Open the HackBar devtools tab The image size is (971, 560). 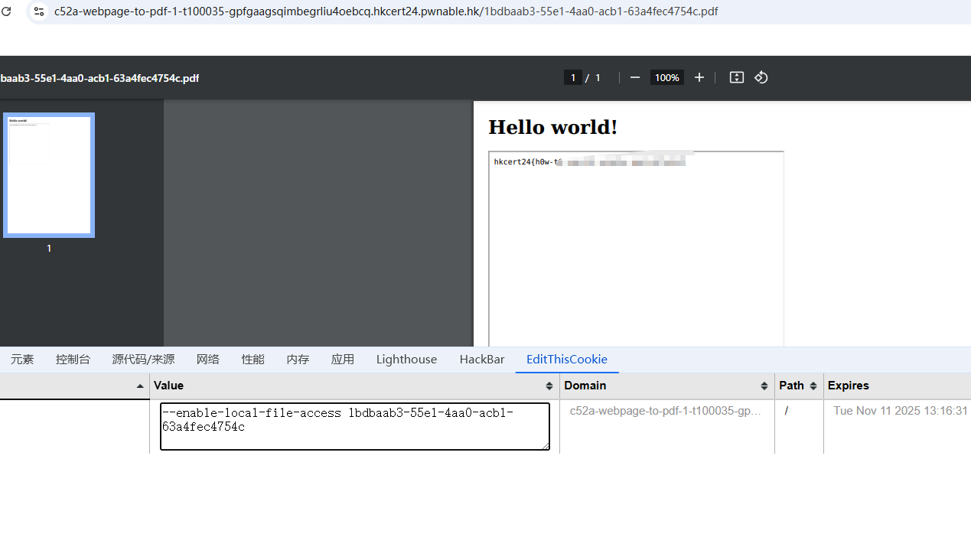(x=481, y=360)
